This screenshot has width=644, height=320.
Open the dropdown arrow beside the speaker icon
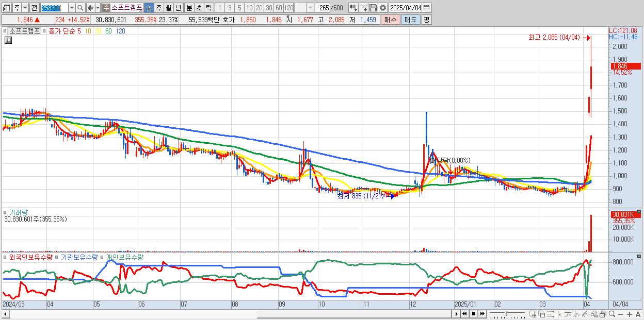[98, 8]
